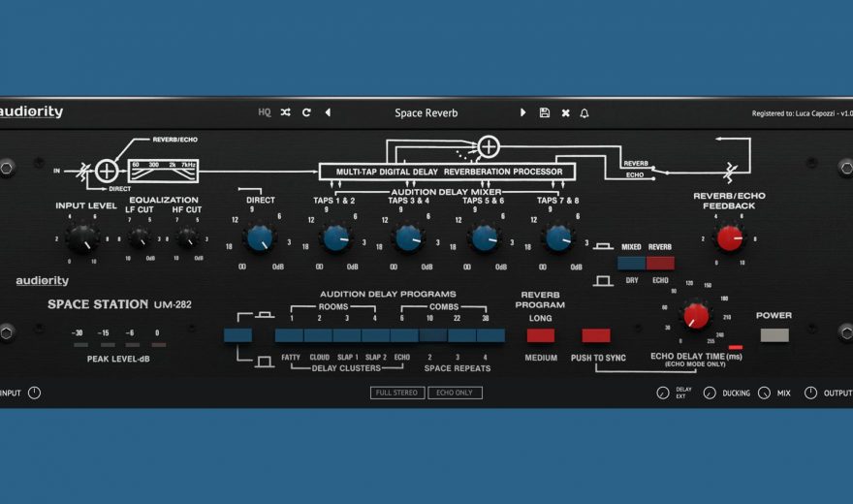
Task: Switch the Power button
Action: [774, 335]
